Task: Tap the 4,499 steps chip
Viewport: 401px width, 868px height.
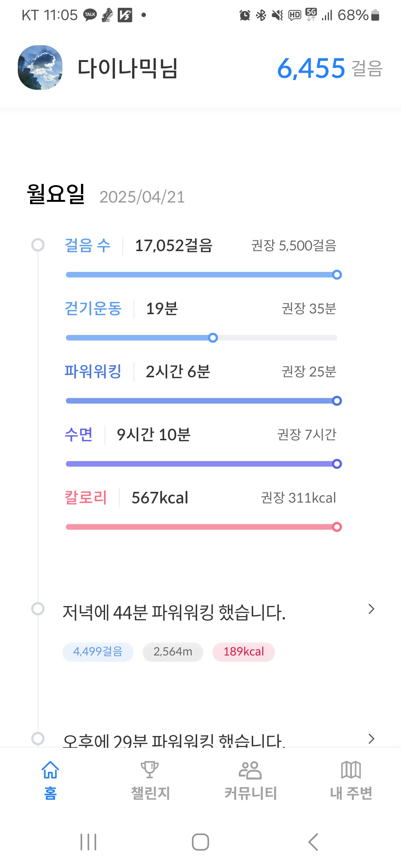Action: [x=98, y=652]
